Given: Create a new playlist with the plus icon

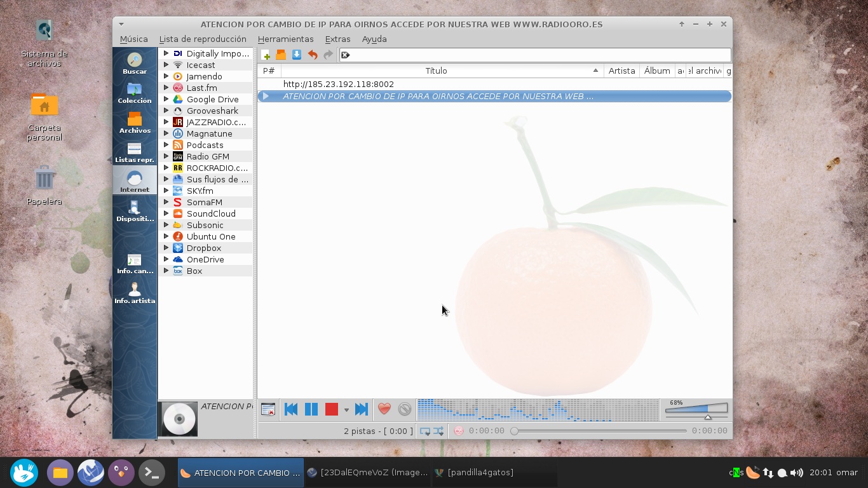Looking at the screenshot, I should 266,55.
